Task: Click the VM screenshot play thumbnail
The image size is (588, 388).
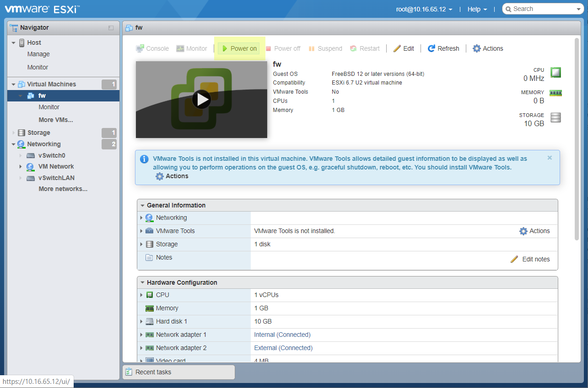Action: coord(201,99)
